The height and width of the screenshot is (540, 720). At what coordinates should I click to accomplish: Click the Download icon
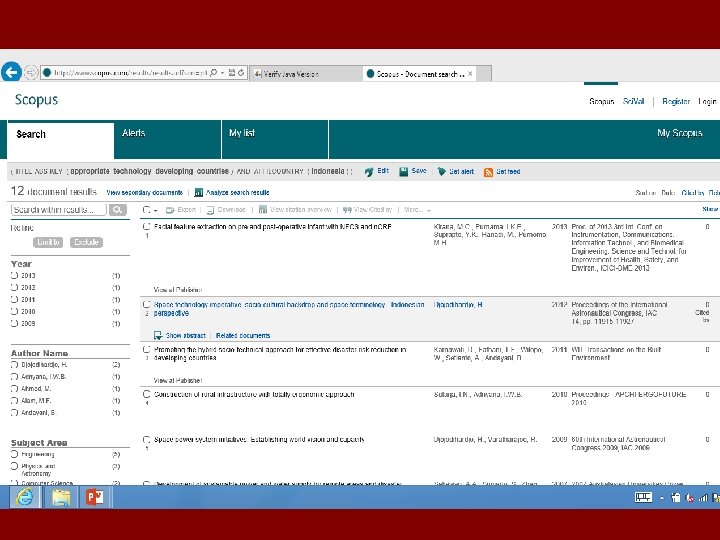click(x=210, y=210)
